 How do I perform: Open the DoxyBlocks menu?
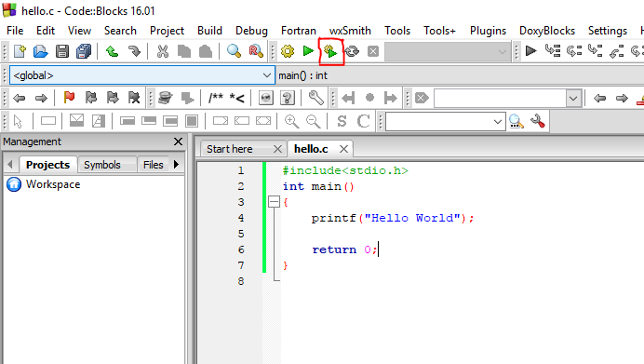[x=547, y=31]
